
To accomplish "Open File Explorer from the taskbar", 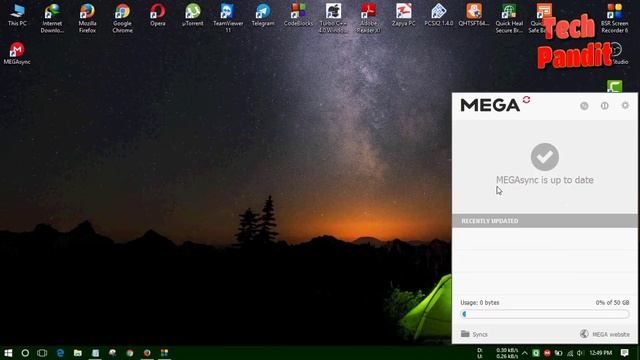I will click(78, 353).
